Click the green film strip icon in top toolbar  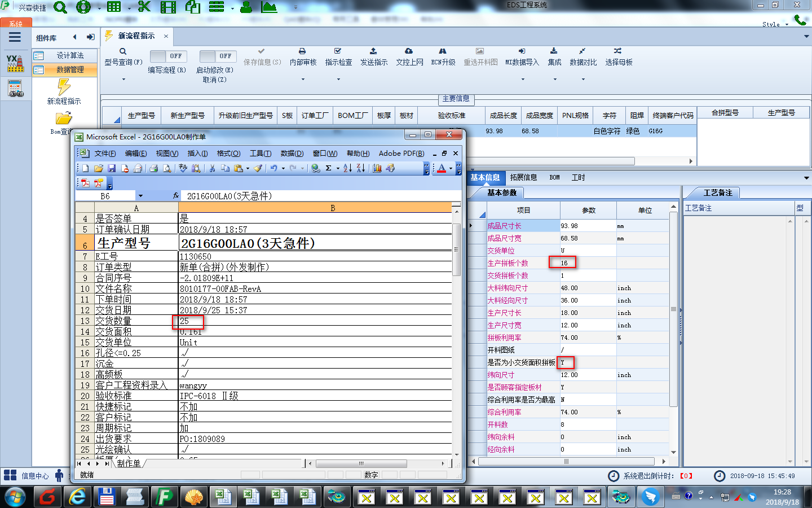[x=168, y=7]
